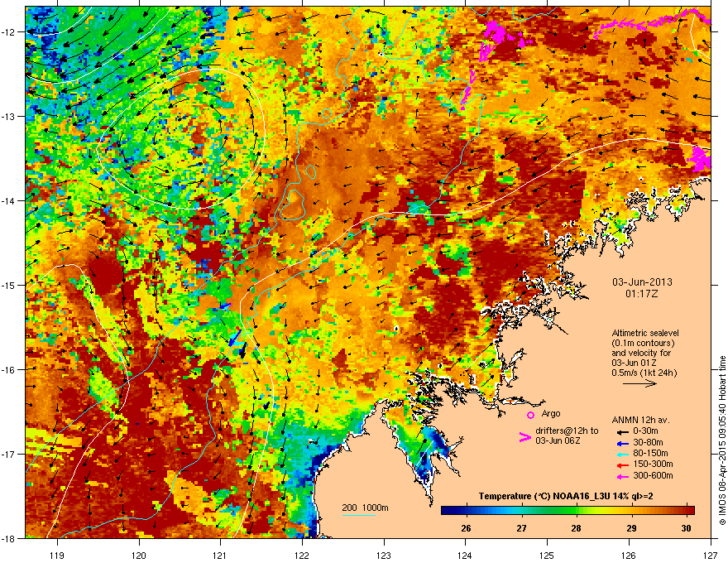728x563 pixels.
Task: Click the red 150-300m arrow legend symbol
Action: pos(622,465)
